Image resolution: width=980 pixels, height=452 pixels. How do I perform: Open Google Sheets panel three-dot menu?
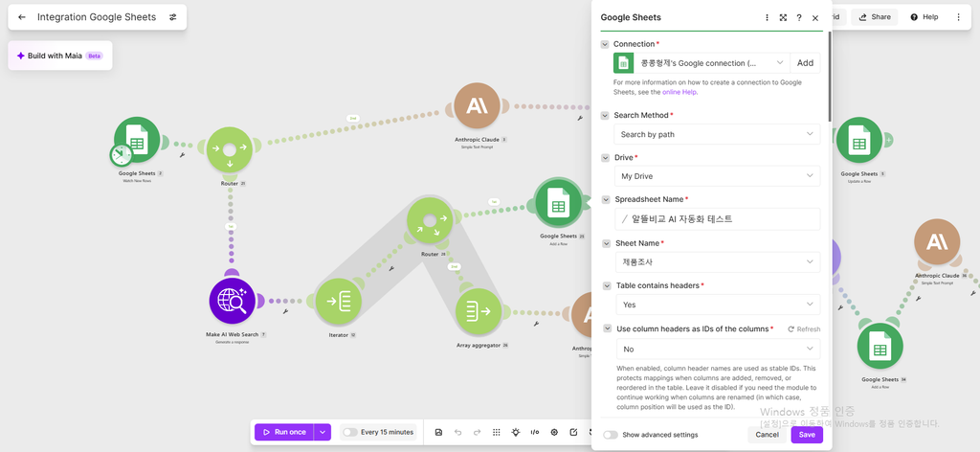coord(767,18)
